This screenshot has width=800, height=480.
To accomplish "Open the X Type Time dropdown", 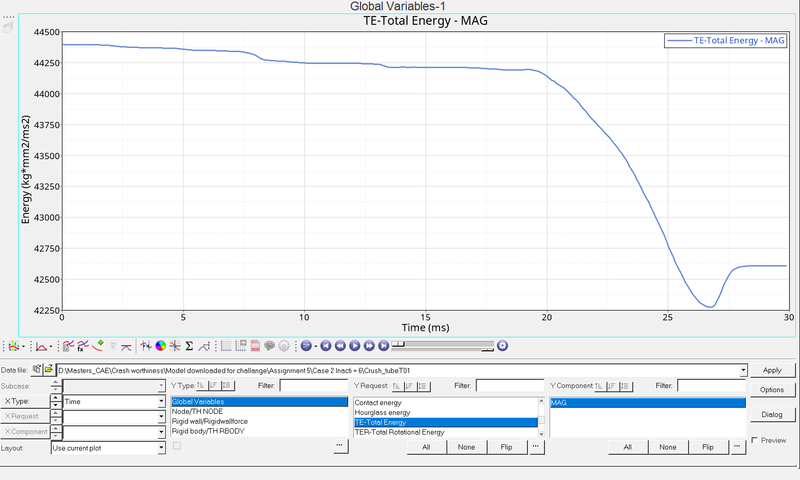I will coord(161,402).
